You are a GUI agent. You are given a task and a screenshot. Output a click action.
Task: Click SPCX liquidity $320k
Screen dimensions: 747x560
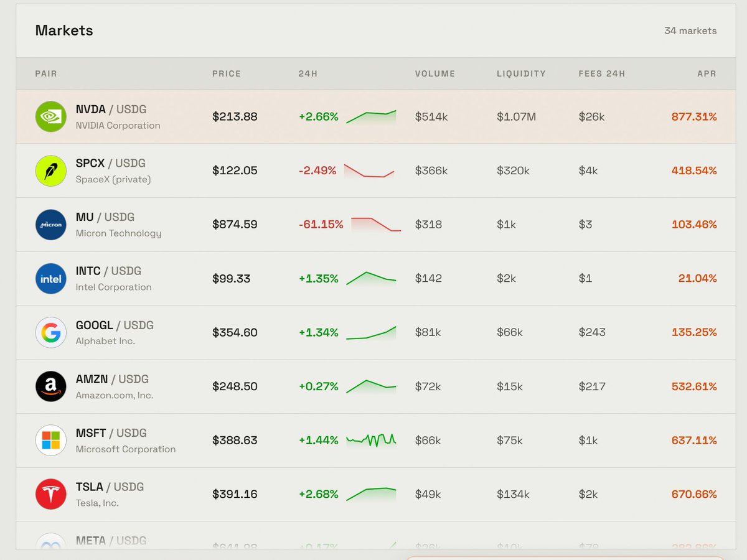(x=513, y=170)
